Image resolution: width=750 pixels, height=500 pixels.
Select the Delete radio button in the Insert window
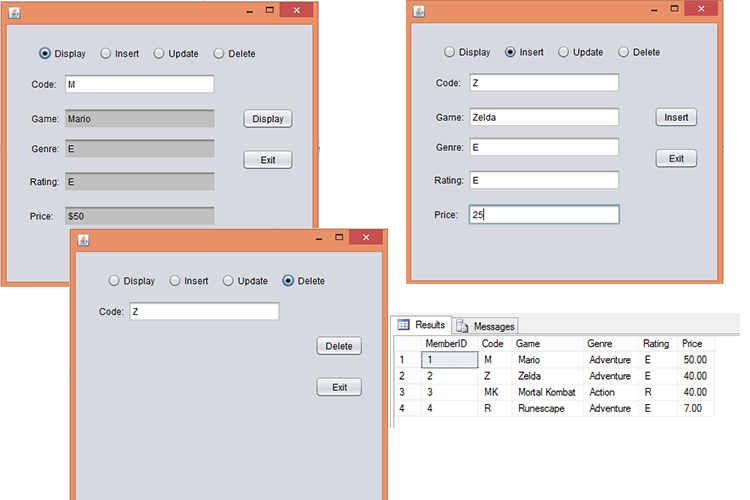tap(623, 52)
